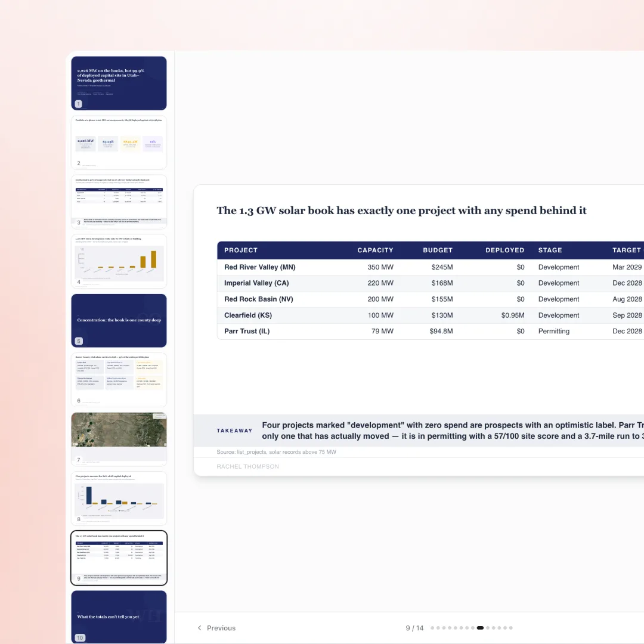Select slide 9 solar book thumbnail
Screen dimensions: 644x644
[x=119, y=558]
